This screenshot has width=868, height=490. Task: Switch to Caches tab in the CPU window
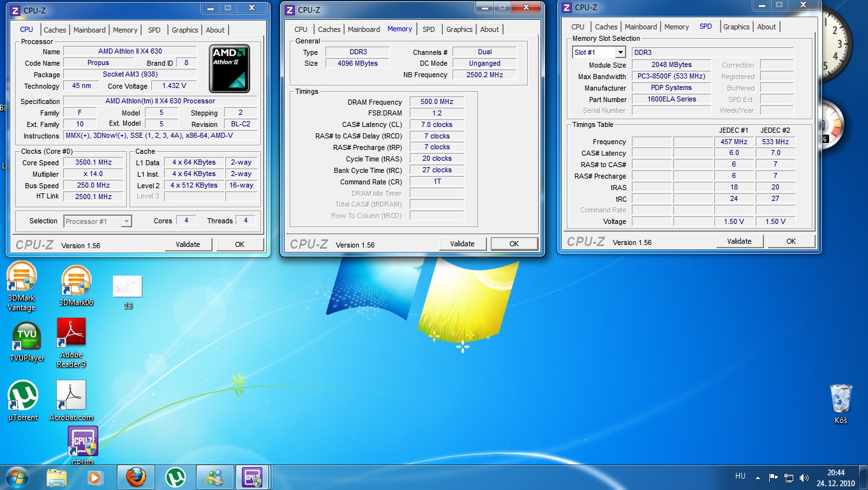[55, 30]
